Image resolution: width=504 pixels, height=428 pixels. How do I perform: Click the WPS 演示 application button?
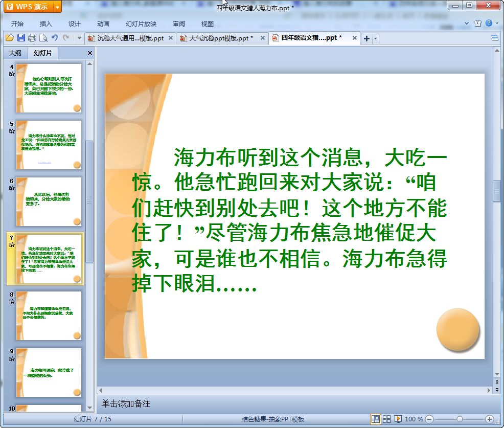pyautogui.click(x=29, y=7)
